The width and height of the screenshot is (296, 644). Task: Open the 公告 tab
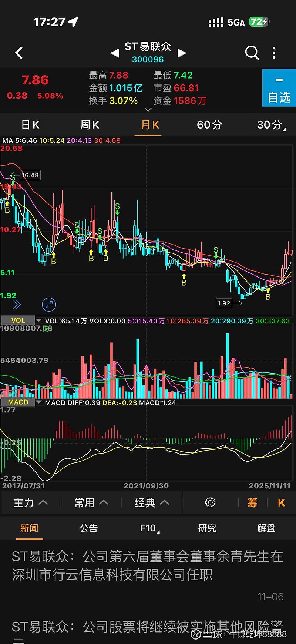89,528
